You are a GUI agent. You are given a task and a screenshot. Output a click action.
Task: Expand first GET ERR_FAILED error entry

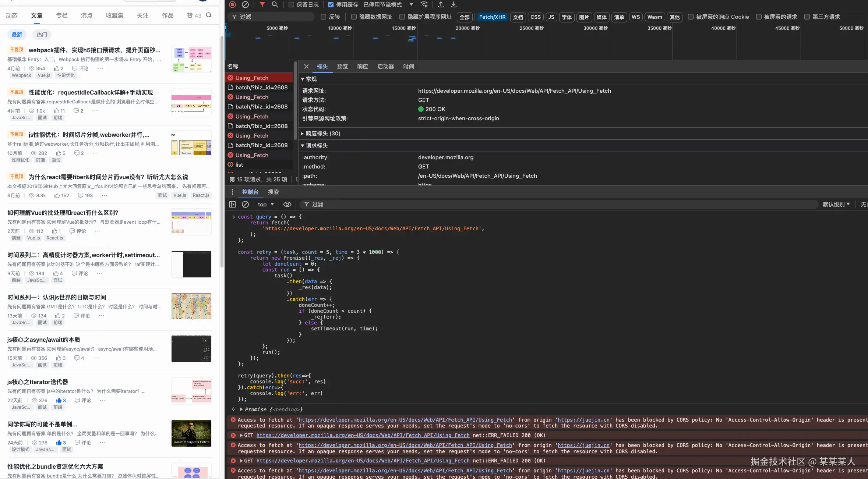(241, 435)
